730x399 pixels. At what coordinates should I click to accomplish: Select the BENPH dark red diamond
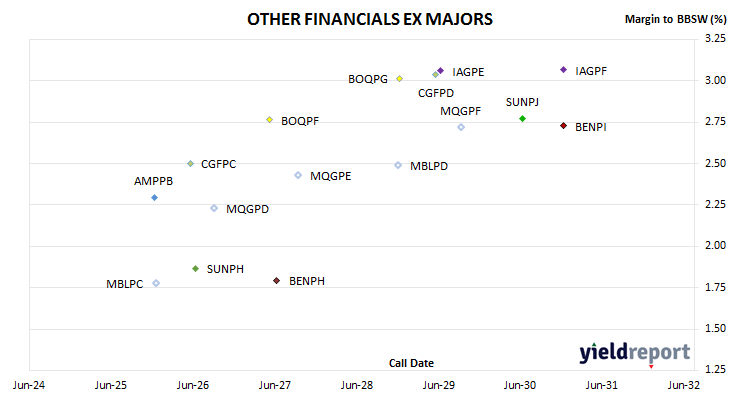point(277,280)
